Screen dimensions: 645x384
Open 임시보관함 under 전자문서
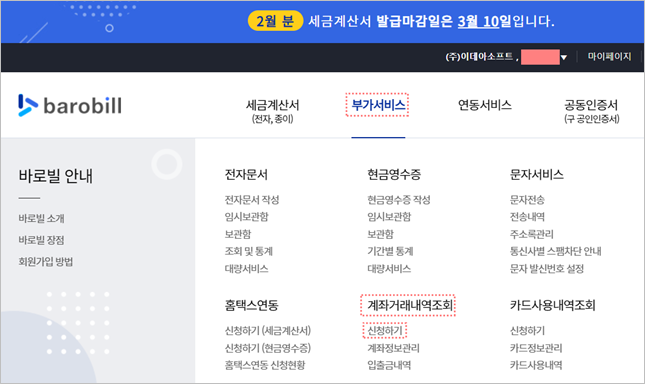[246, 217]
